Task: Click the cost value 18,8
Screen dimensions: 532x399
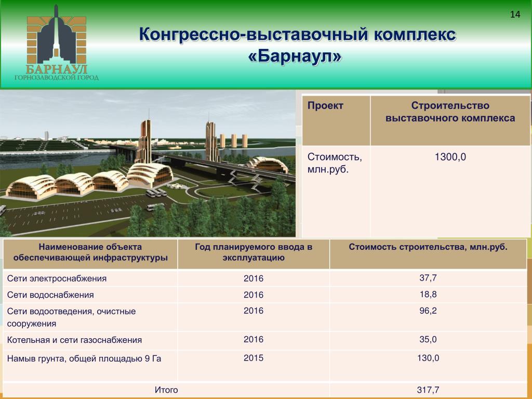Action: (428, 294)
